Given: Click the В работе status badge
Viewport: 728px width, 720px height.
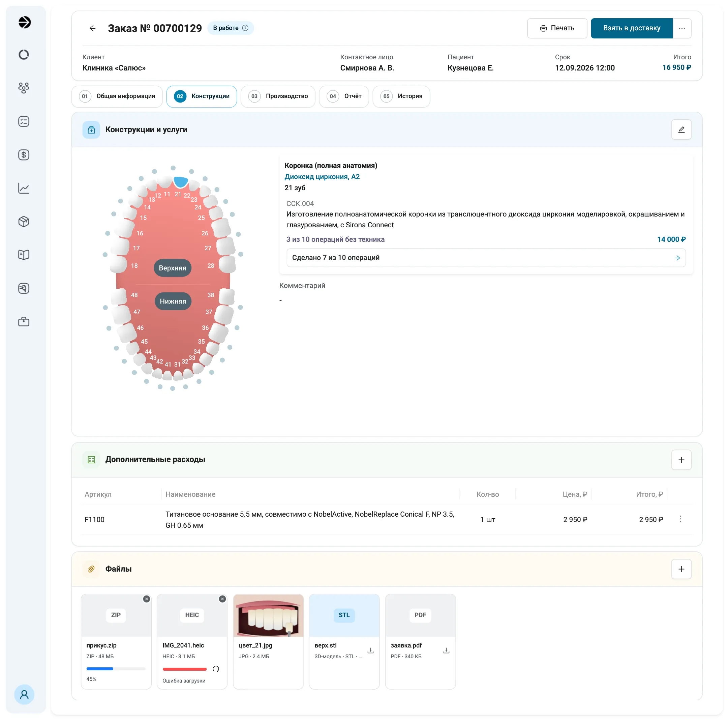Looking at the screenshot, I should click(231, 28).
